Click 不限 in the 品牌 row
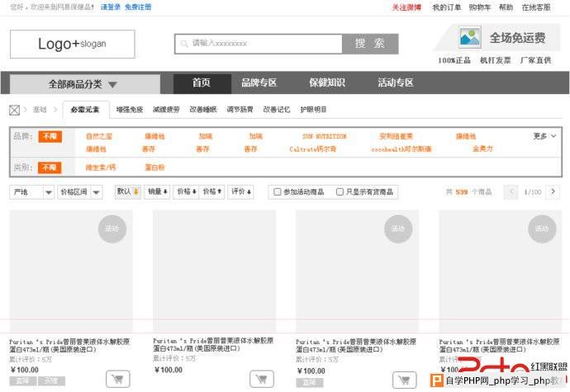 tap(50, 136)
